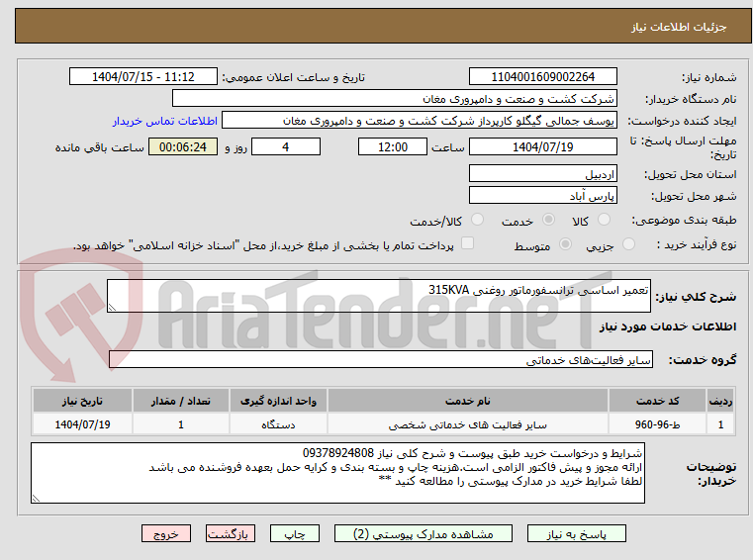Select the کالا radio button
This screenshot has width=753, height=560.
(604, 220)
